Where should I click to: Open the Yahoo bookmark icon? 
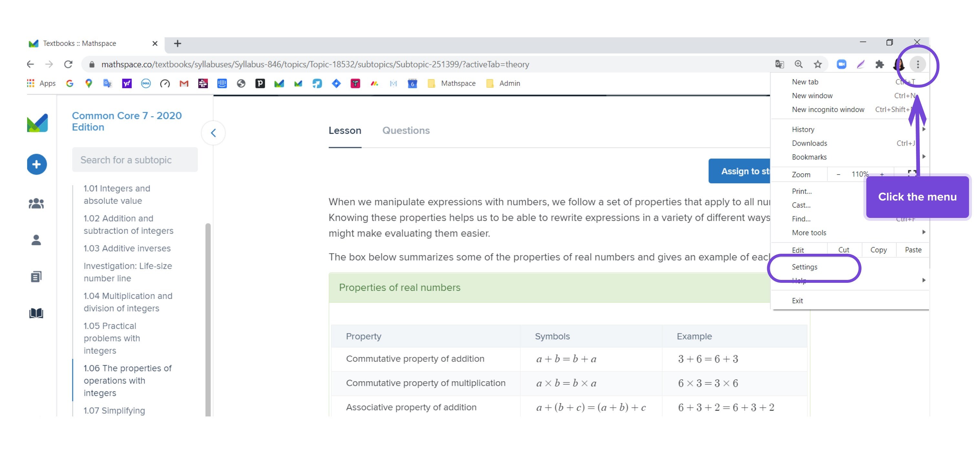(127, 83)
